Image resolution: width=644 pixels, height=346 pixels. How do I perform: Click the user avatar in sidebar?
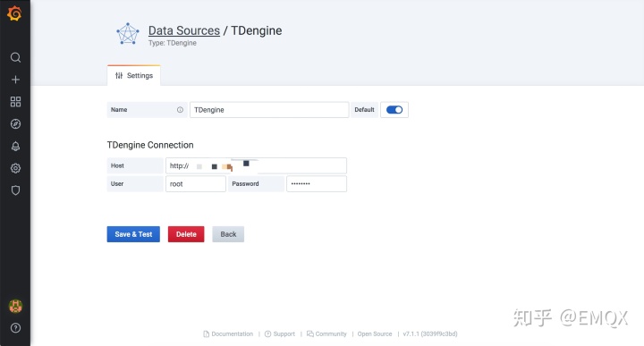pyautogui.click(x=15, y=306)
